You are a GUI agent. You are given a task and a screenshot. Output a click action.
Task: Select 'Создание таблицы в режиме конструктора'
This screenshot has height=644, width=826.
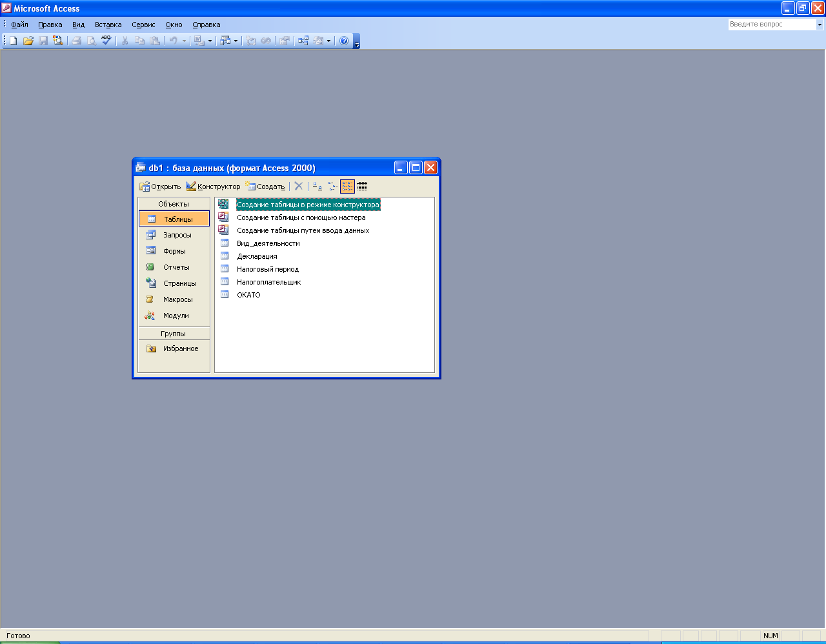click(x=308, y=205)
